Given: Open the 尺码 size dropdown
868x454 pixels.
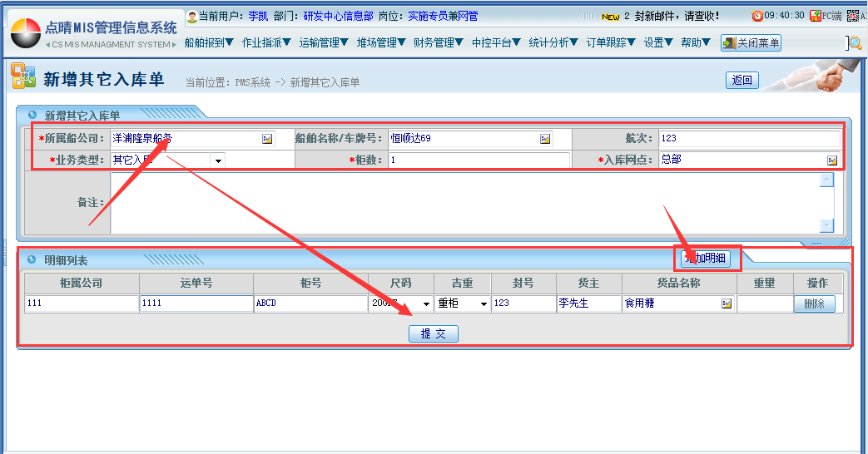Looking at the screenshot, I should (425, 304).
